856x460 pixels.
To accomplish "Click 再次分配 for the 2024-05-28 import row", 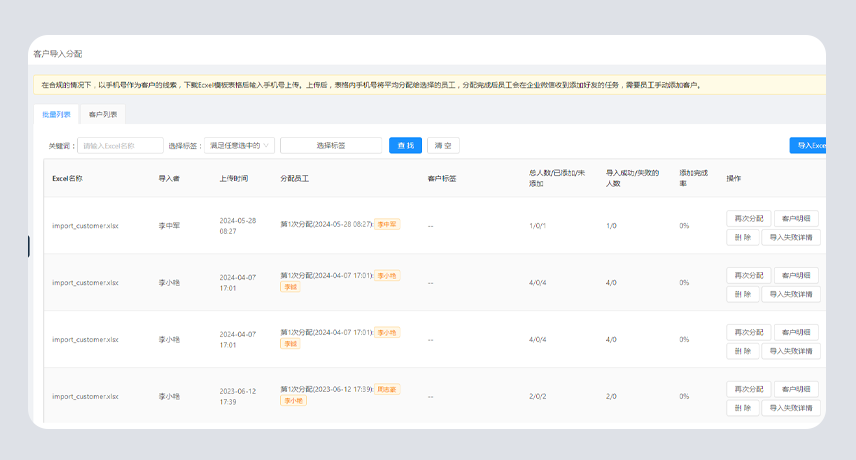I will click(748, 218).
